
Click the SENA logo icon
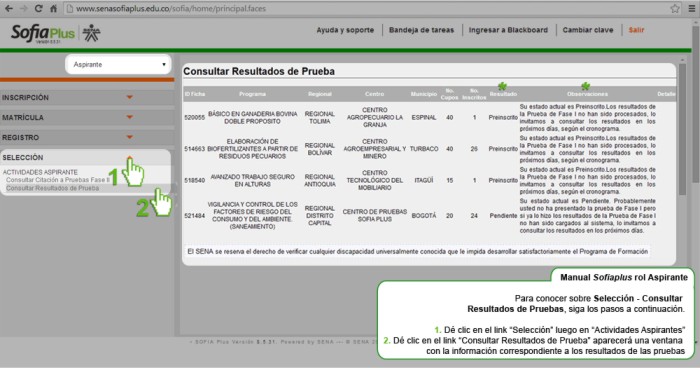(92, 33)
